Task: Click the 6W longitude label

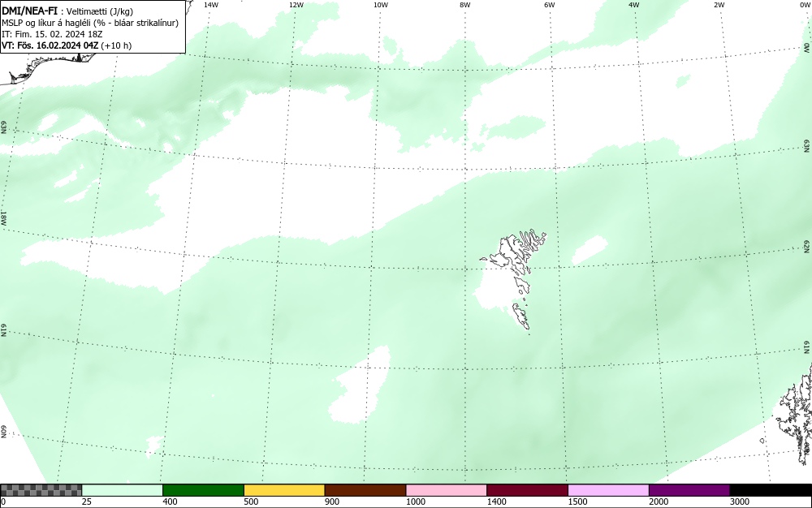Action: point(550,5)
